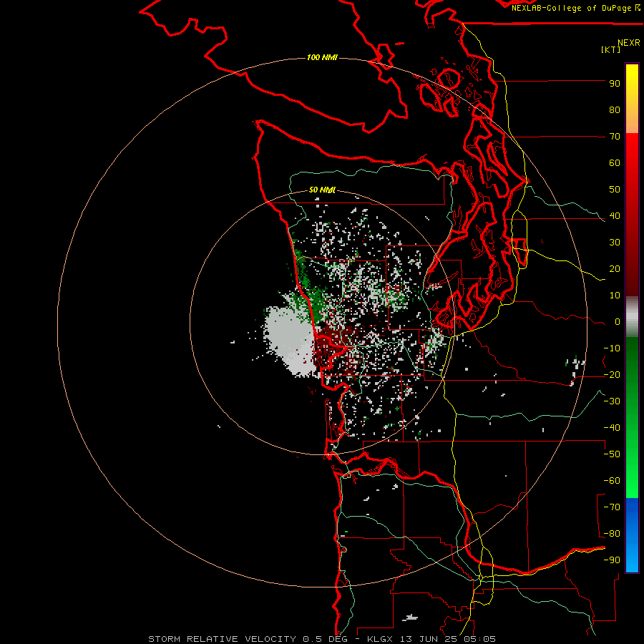Click the 90 value on velocity scale
Screen dimensions: 644x644
[615, 84]
